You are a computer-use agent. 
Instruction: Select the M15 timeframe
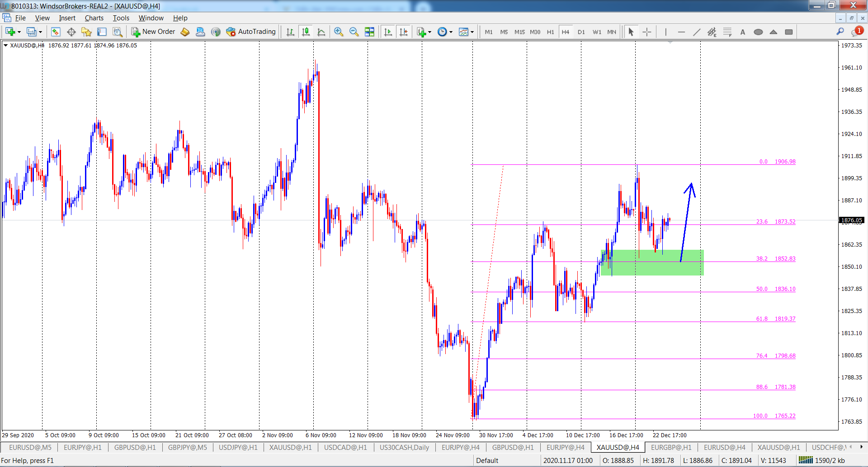coord(519,32)
